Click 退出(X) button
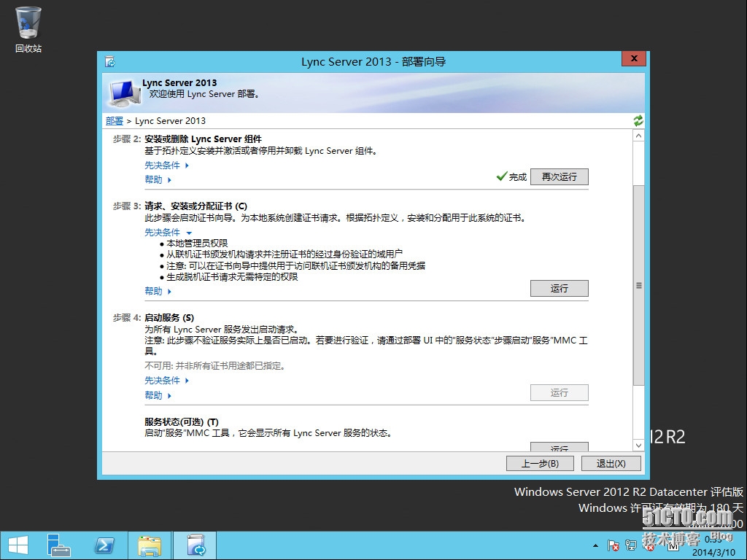The image size is (747, 560). pyautogui.click(x=611, y=463)
